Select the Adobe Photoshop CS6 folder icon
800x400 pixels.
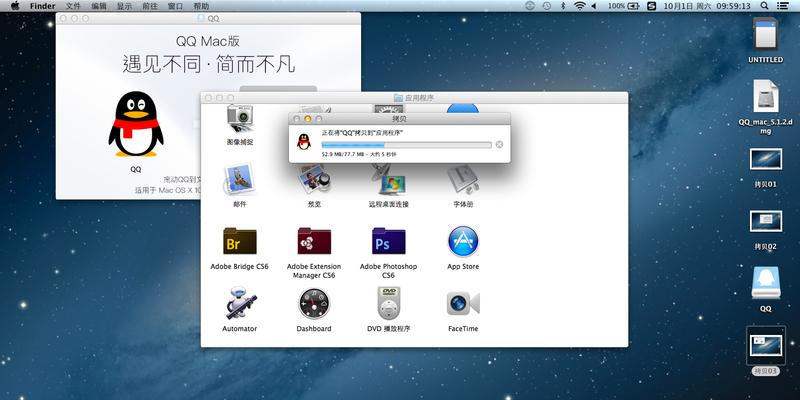click(389, 241)
